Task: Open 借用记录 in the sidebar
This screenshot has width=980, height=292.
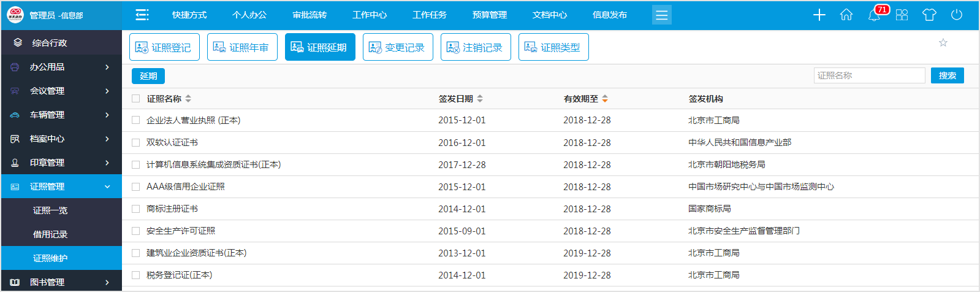Action: coord(50,234)
